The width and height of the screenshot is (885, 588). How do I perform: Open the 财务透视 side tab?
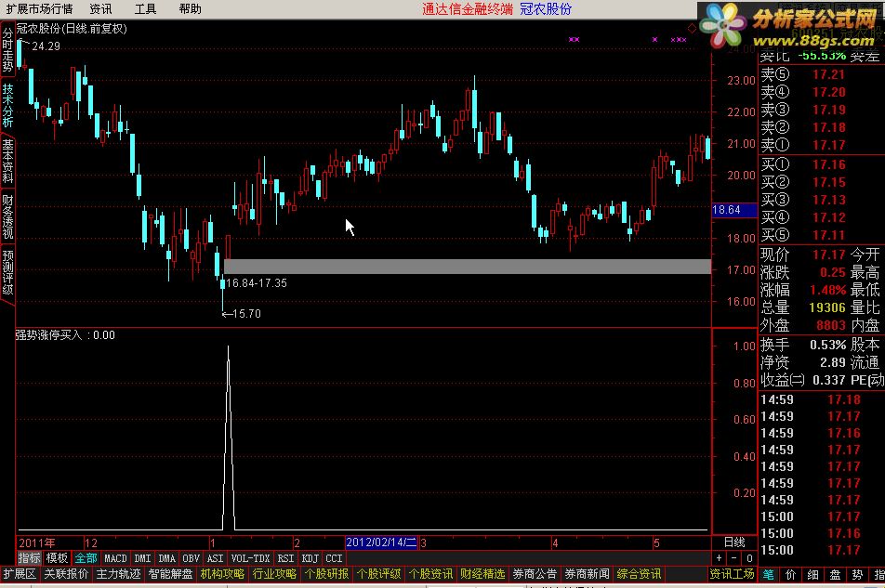click(x=7, y=217)
